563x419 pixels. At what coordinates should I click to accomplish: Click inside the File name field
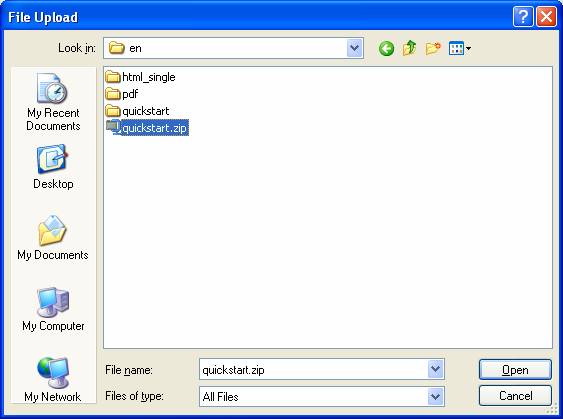pos(313,369)
